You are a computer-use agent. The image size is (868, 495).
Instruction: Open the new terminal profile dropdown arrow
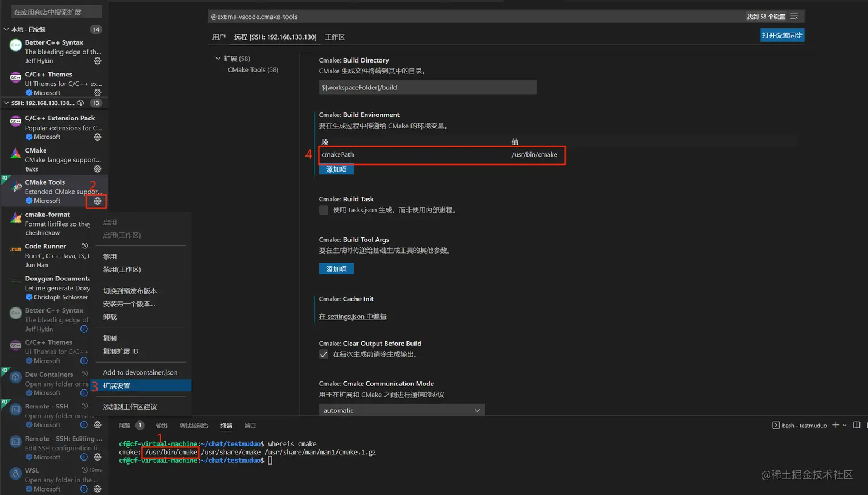tap(844, 426)
